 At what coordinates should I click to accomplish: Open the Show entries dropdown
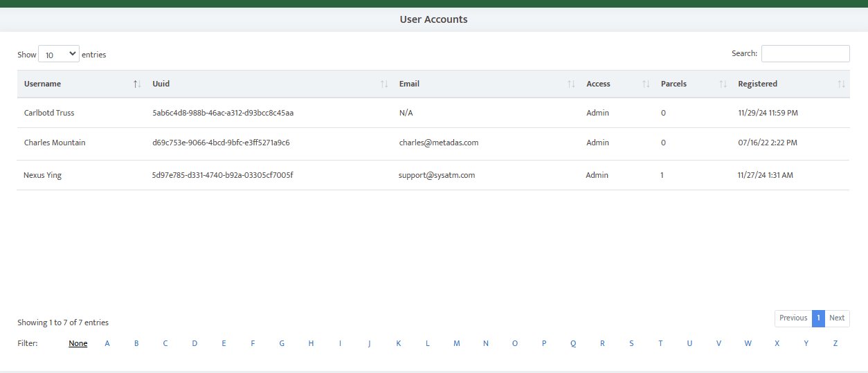point(59,54)
